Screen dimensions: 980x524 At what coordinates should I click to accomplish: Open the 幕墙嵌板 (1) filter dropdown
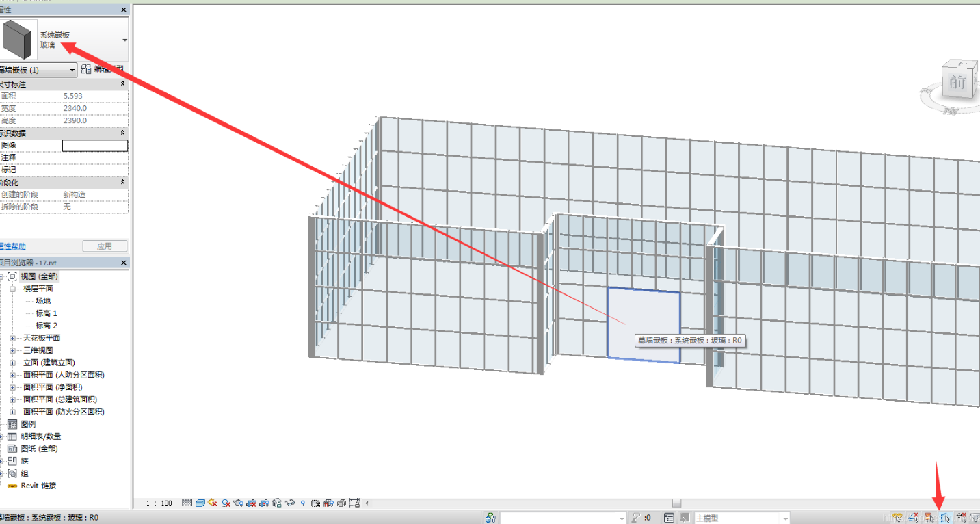click(72, 70)
